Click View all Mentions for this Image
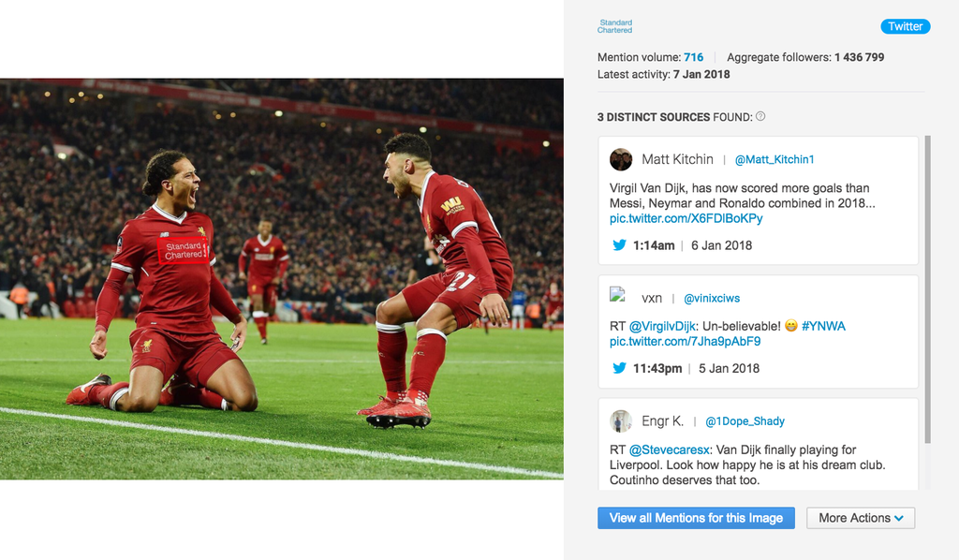Screen dimensions: 959x560 [x=696, y=518]
